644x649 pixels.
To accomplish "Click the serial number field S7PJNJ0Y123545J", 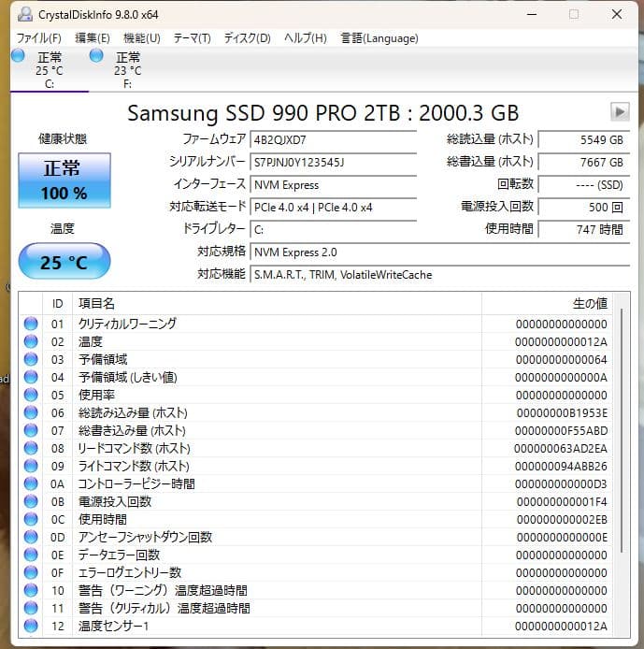I will [x=334, y=163].
